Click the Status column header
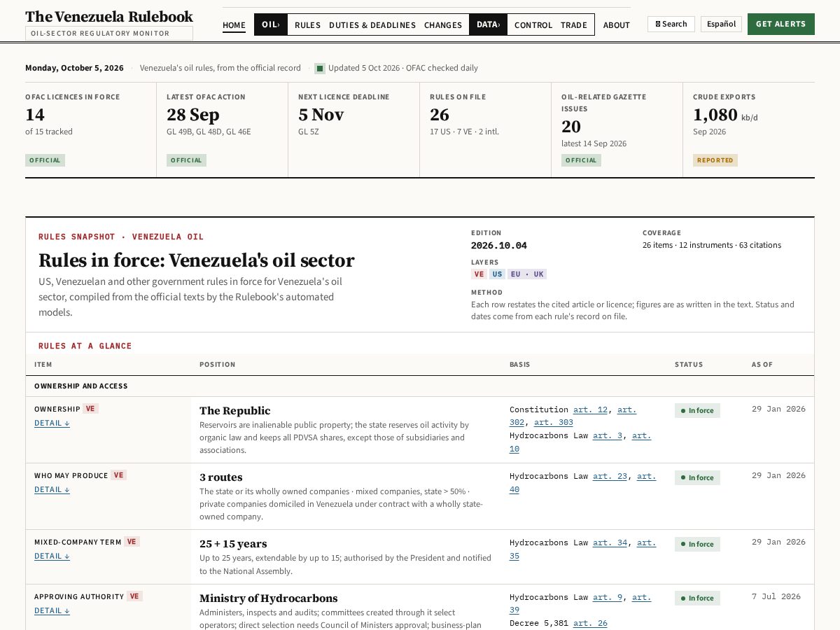840x630 pixels. click(x=689, y=365)
